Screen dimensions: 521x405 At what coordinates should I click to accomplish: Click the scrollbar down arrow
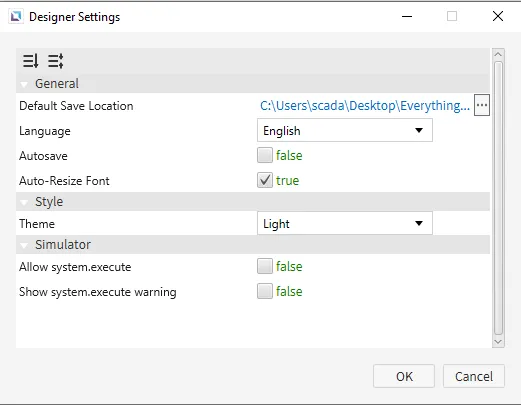click(x=498, y=342)
